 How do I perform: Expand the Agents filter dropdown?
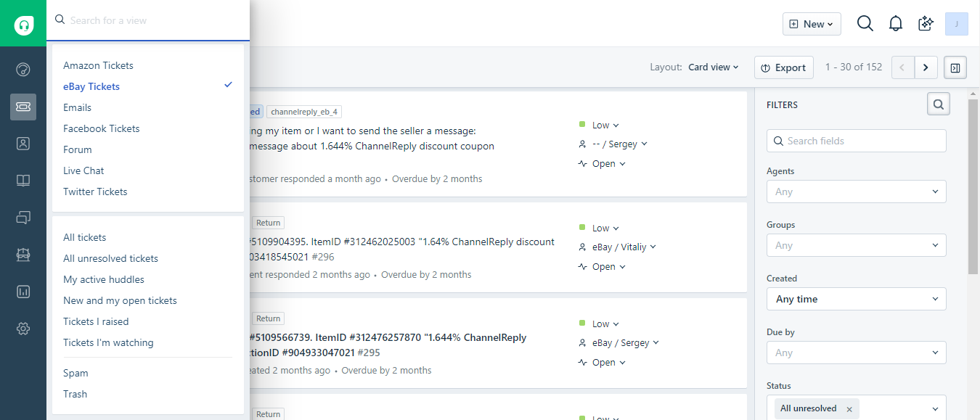click(857, 192)
